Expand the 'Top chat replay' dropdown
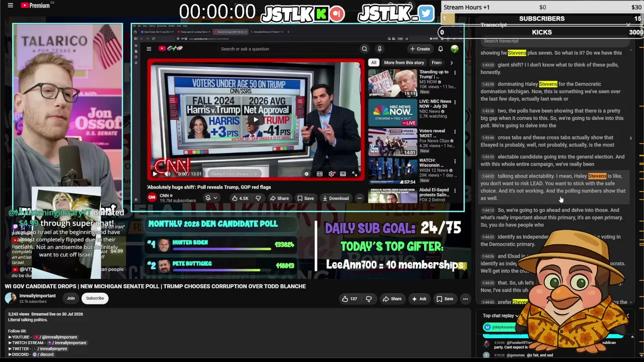 pos(501,316)
